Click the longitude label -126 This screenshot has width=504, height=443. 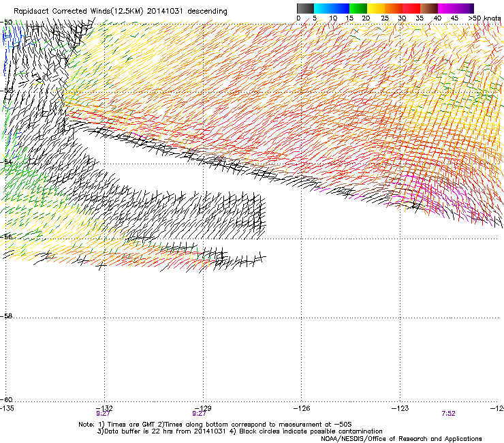(302, 408)
